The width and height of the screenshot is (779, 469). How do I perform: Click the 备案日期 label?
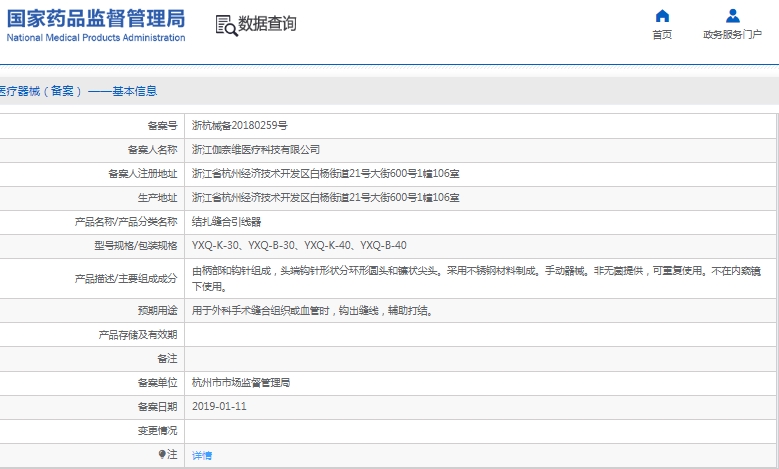(x=157, y=406)
